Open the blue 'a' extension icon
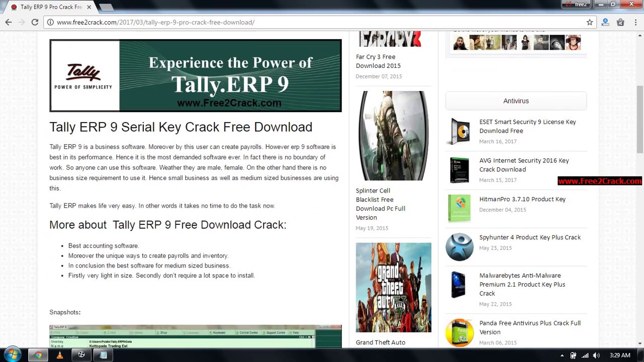 [605, 22]
